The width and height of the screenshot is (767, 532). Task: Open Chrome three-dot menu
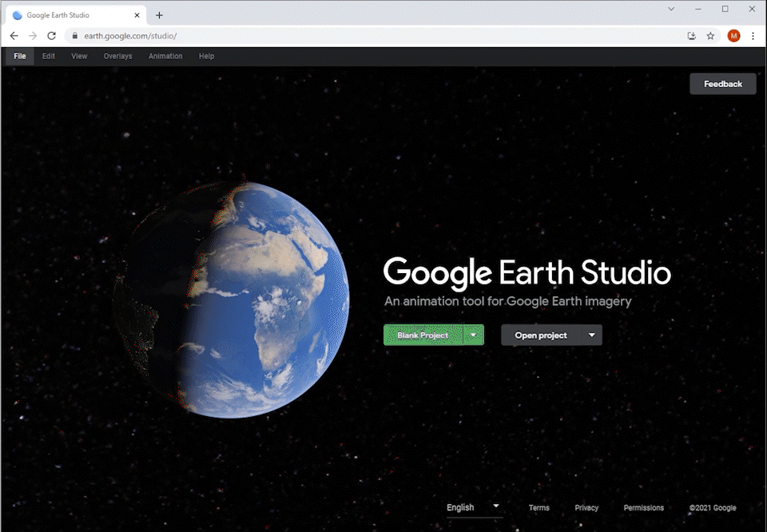click(x=753, y=36)
